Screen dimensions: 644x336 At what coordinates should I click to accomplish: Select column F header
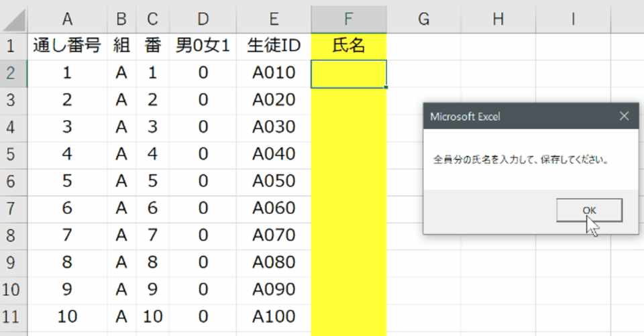pyautogui.click(x=349, y=19)
